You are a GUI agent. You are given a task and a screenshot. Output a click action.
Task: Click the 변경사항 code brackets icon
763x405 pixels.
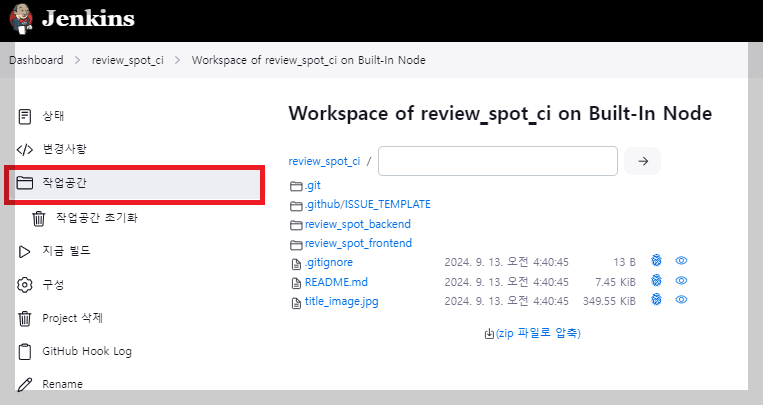click(x=24, y=149)
